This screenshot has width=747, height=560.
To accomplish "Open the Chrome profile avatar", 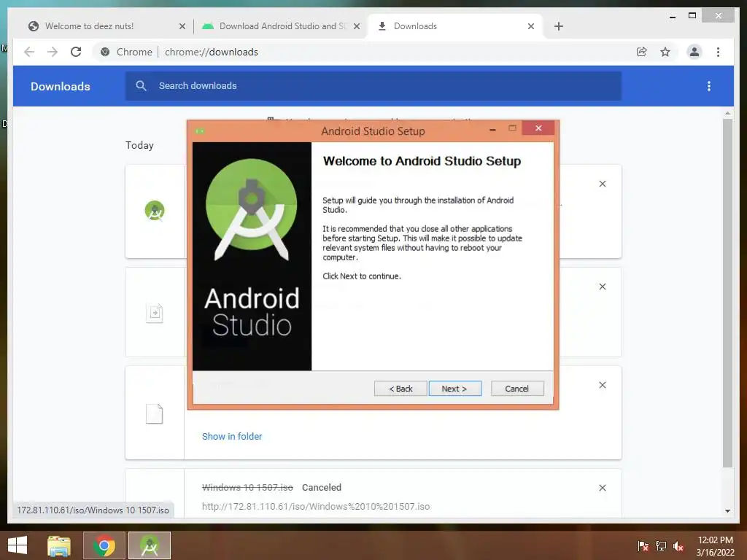I will tap(694, 52).
